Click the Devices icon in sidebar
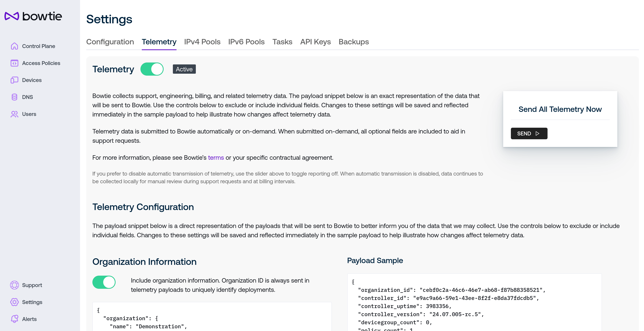 tap(14, 80)
